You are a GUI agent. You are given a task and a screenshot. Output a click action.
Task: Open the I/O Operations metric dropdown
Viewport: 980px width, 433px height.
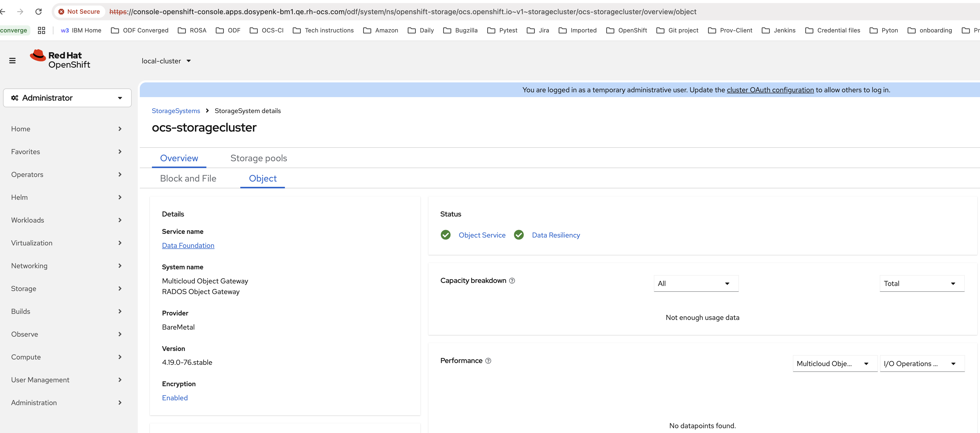click(922, 364)
